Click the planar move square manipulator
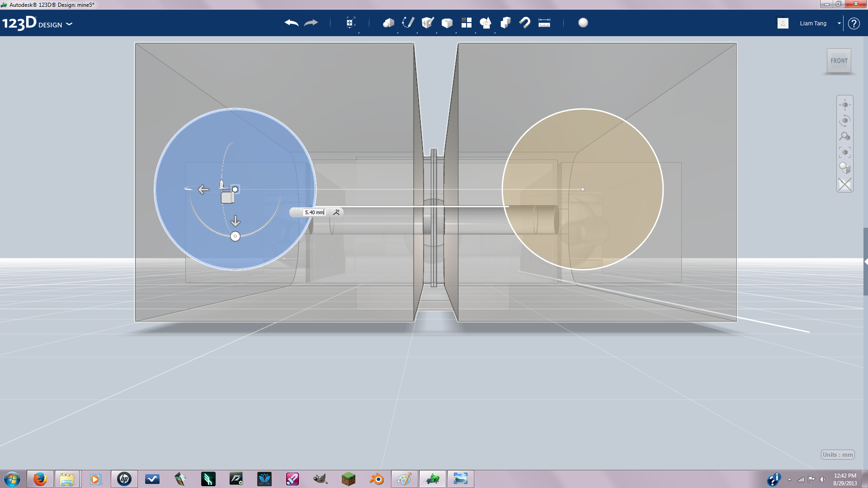 tap(227, 197)
